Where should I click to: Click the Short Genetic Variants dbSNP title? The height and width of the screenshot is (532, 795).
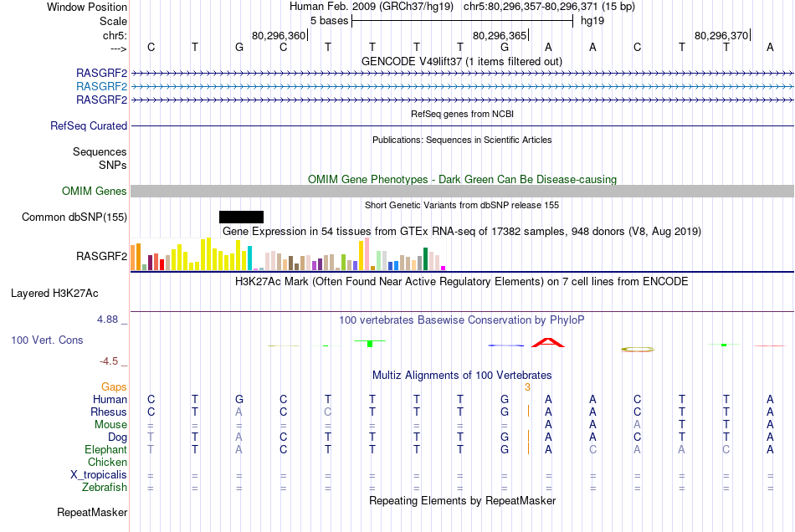point(462,205)
